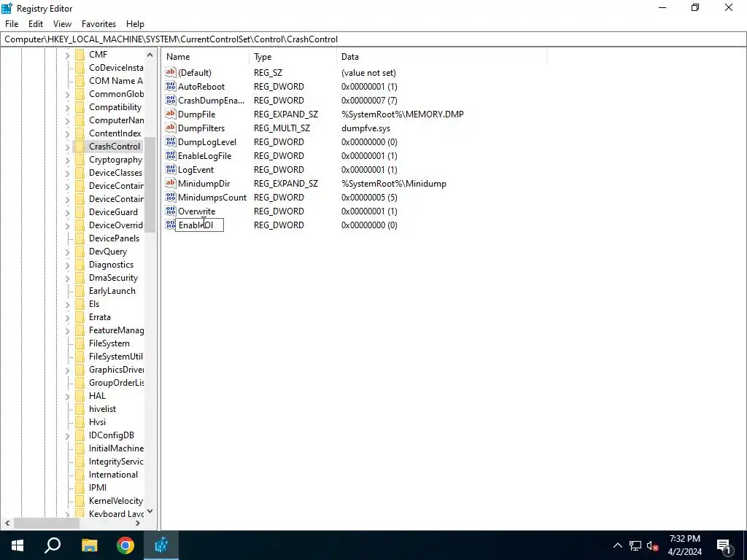
Task: Click the (Default) string value icon
Action: pos(171,72)
